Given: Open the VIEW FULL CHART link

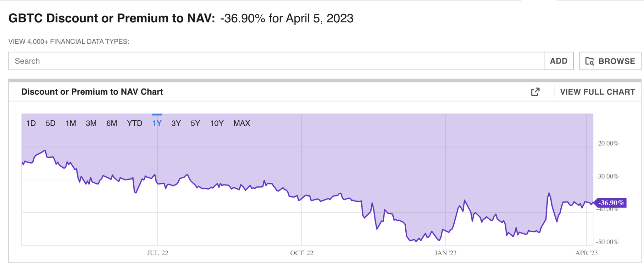Looking at the screenshot, I should pyautogui.click(x=597, y=92).
